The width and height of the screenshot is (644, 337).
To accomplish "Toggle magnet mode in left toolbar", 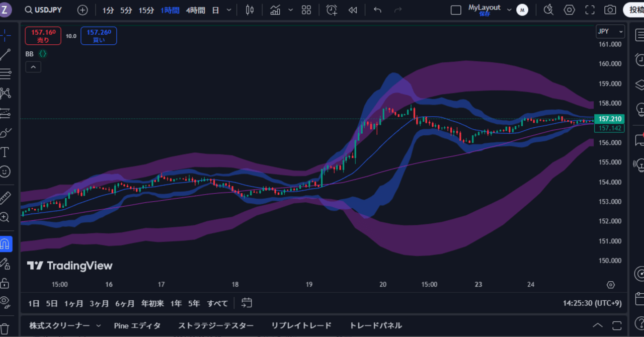I will 6,244.
